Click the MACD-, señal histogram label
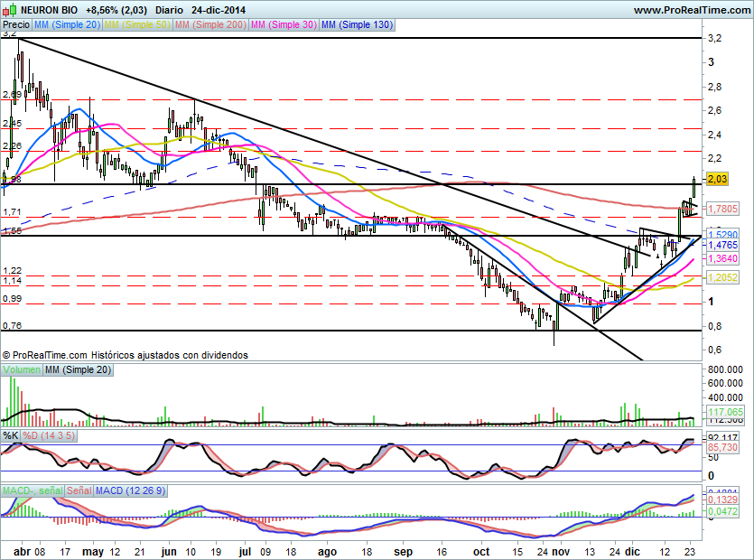The image size is (754, 560). point(32,490)
